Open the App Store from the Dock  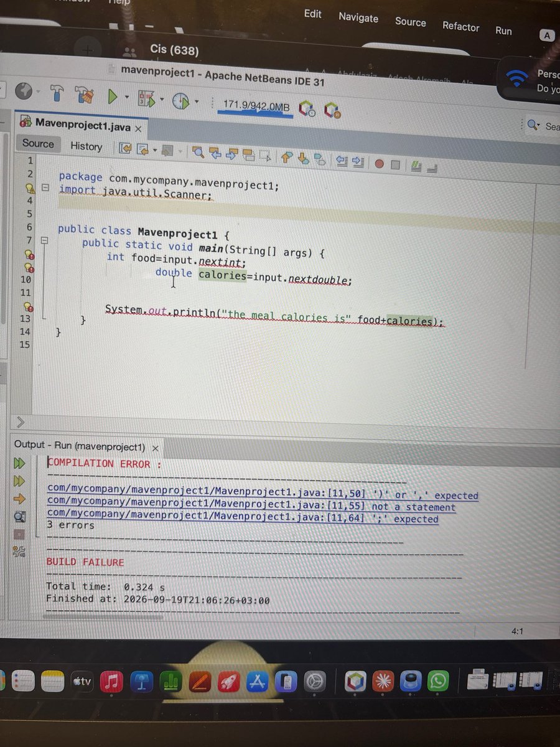coord(258,683)
